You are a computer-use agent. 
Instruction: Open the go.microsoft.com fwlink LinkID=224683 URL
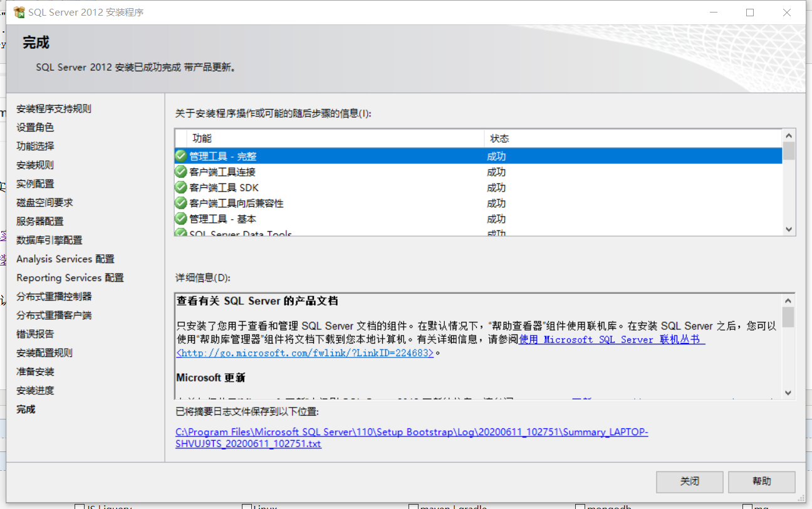click(305, 352)
